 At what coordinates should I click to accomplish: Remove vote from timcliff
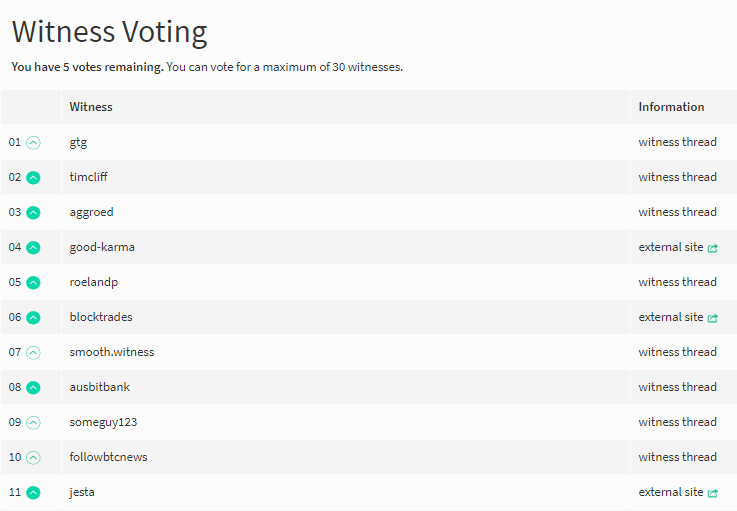pyautogui.click(x=33, y=178)
